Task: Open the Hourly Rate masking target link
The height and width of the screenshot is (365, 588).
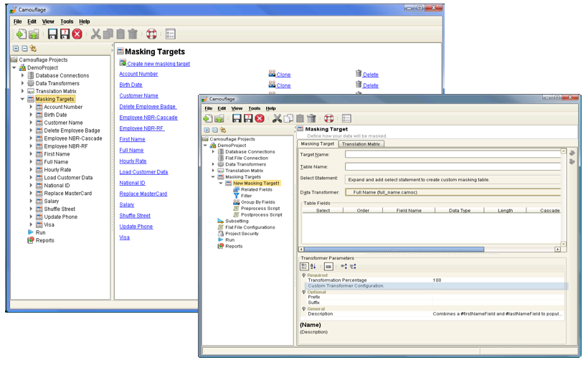Action: point(133,161)
